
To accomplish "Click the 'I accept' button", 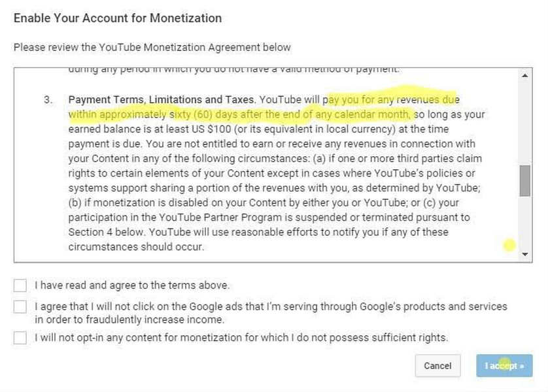I will coord(504,366).
